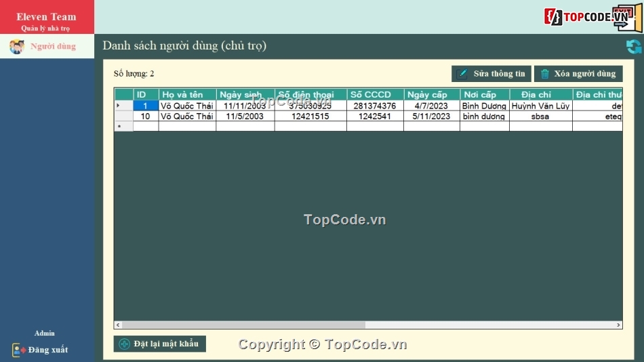
Task: Click the Số lượng: 2 count label
Action: pos(134,73)
